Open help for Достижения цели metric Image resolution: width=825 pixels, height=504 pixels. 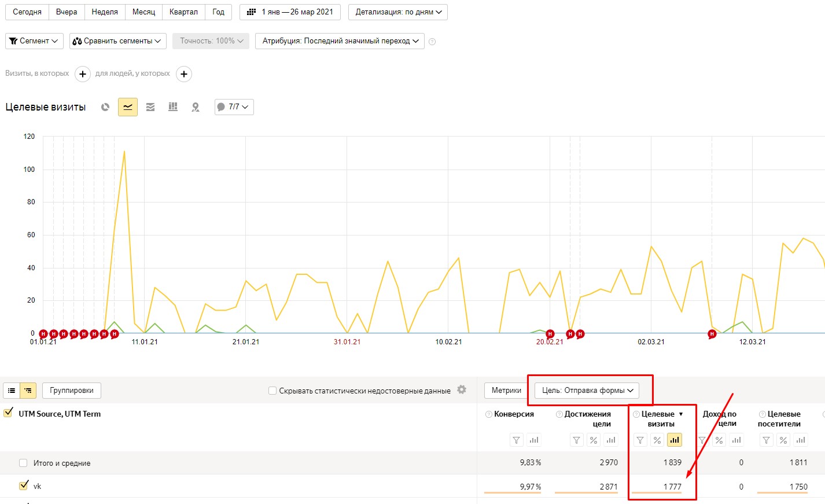559,414
